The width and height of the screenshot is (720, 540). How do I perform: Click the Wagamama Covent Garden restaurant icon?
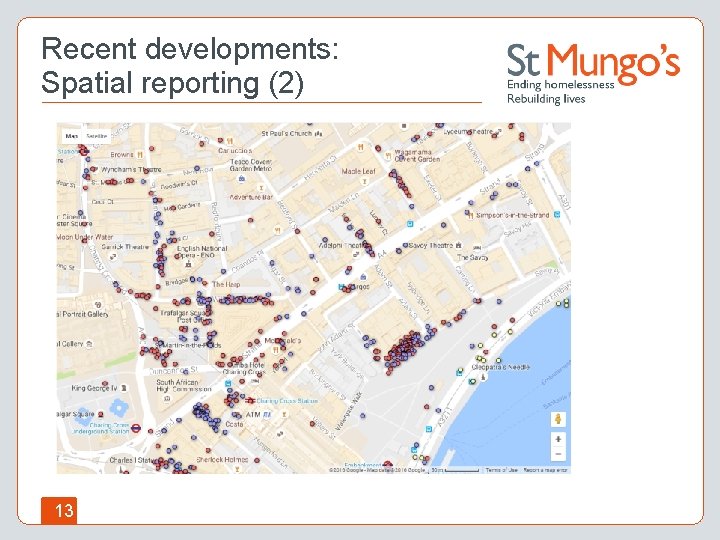388,156
